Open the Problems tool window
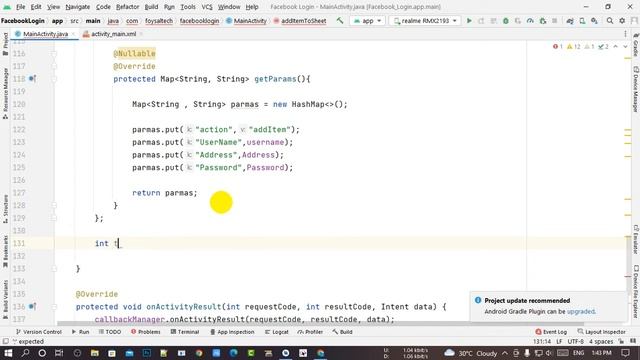This screenshot has width=640, height=360. [x=145, y=332]
